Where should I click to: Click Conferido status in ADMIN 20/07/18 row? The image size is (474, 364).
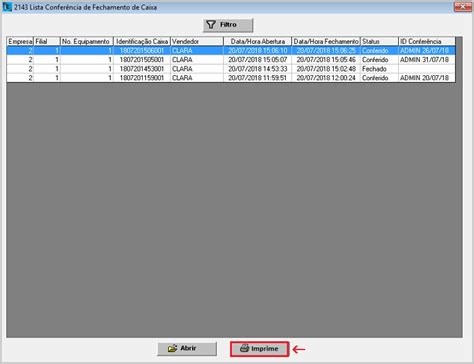380,78
